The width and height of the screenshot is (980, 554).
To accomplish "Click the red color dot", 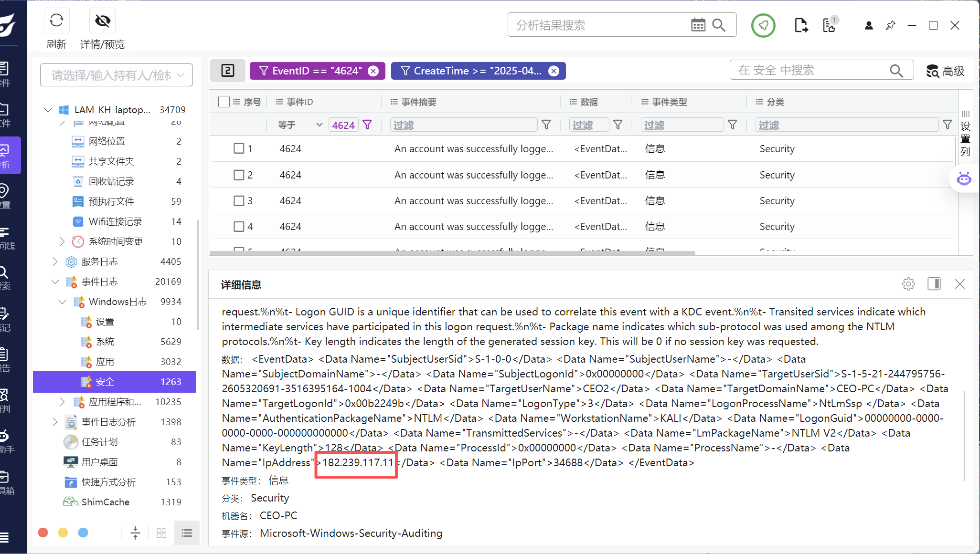I will tap(43, 533).
